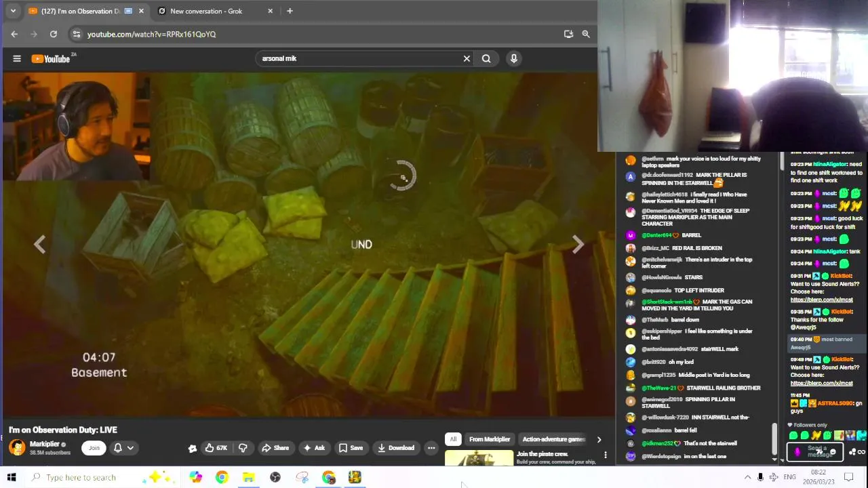Open the YouTube guide hamburger menu
The height and width of the screenshot is (488, 868).
click(x=17, y=58)
